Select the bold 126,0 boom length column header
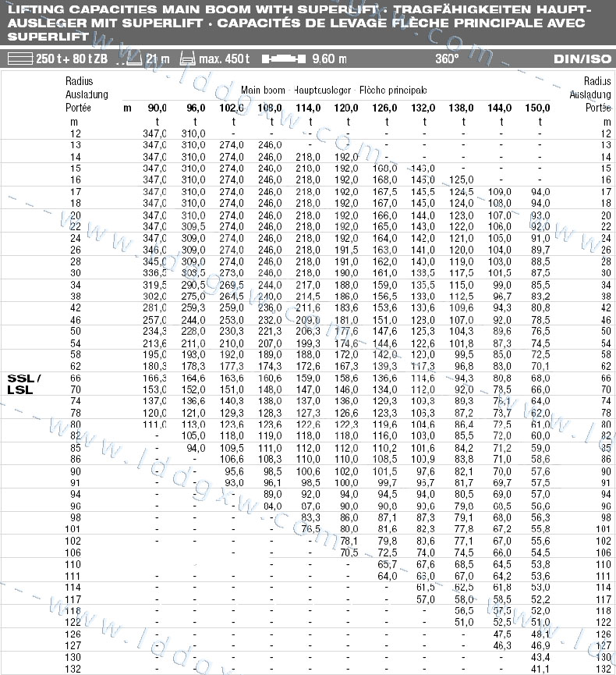This screenshot has height=675, width=616. (384, 108)
